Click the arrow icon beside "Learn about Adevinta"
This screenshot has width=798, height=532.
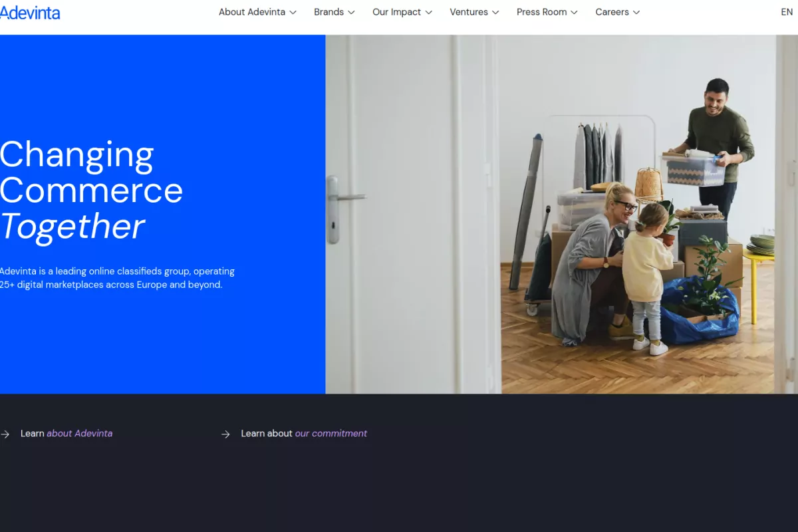(5, 434)
